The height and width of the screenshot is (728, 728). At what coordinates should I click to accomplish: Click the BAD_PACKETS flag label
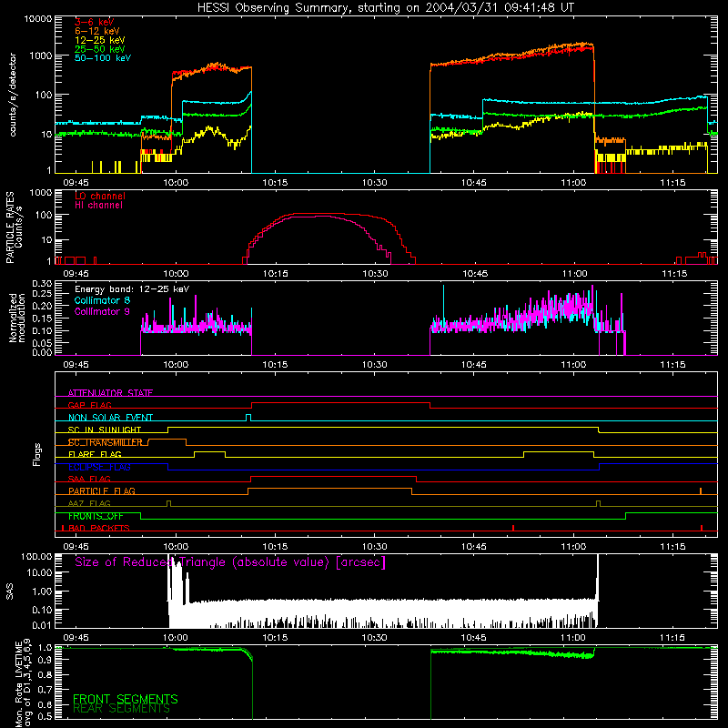99,528
